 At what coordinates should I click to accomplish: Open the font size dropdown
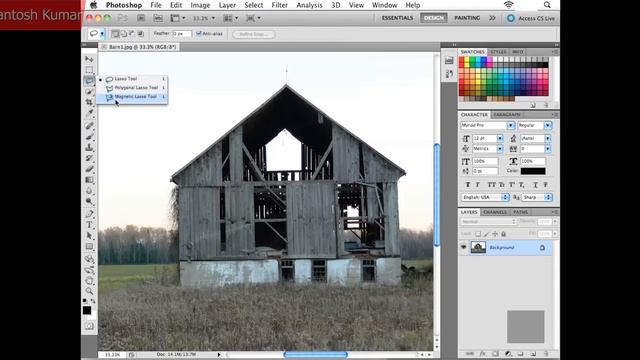[x=500, y=138]
